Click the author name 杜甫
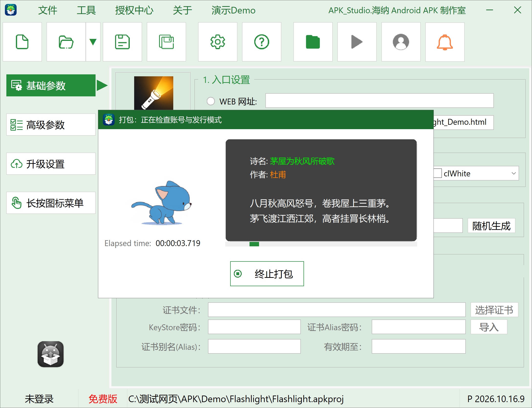 point(278,175)
